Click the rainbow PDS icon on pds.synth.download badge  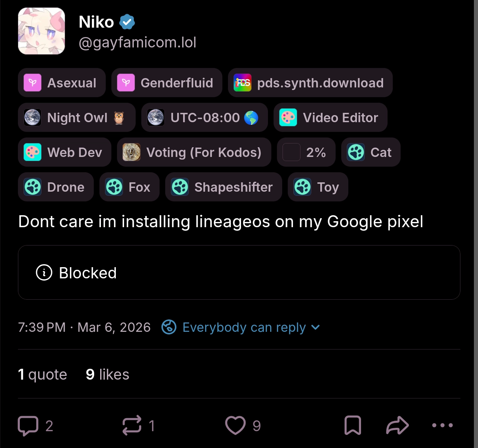tap(243, 83)
